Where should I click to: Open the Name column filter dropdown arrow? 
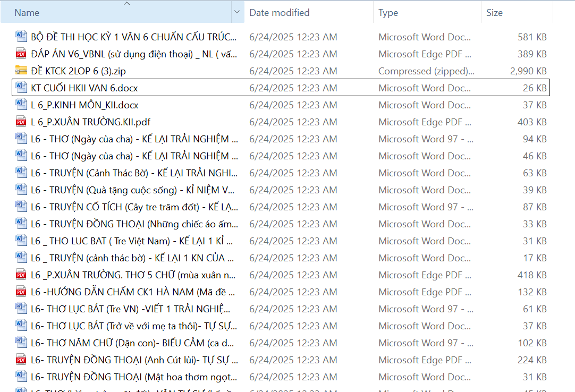click(236, 12)
